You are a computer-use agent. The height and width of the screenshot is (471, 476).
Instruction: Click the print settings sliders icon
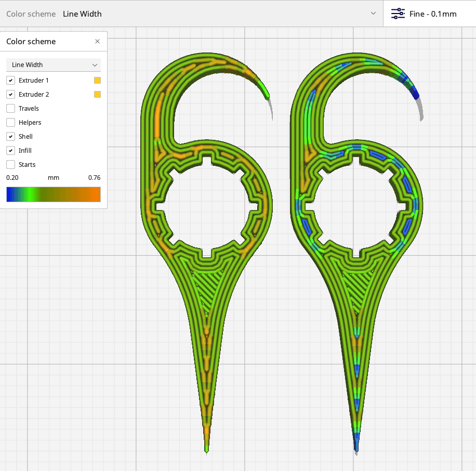pyautogui.click(x=398, y=14)
